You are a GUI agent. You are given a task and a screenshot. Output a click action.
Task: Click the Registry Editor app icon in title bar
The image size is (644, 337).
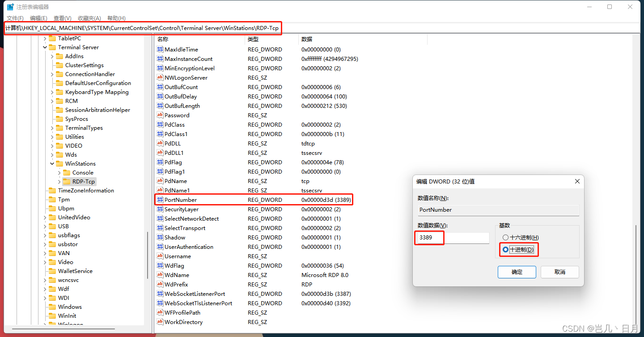click(10, 7)
